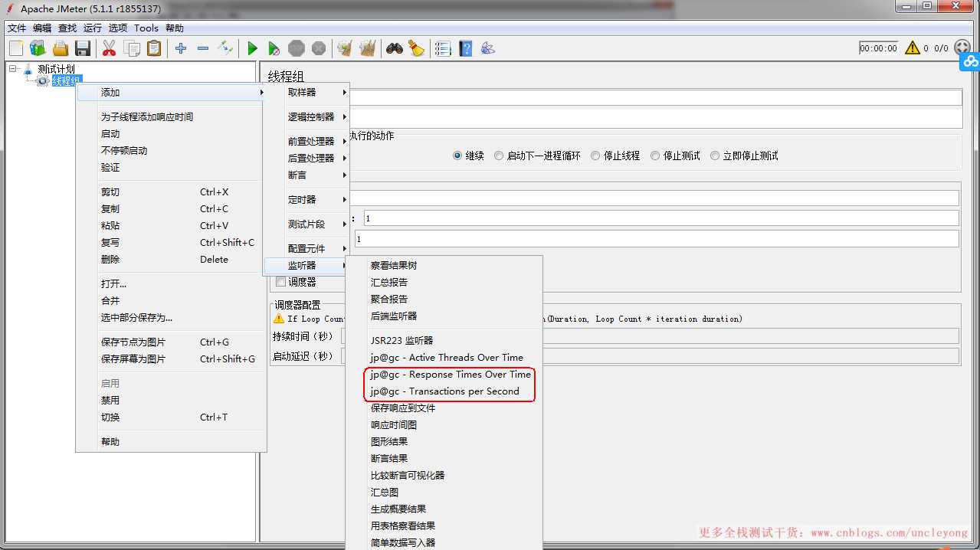Toggle the 调度器 checkbox
The height and width of the screenshot is (550, 980).
(280, 282)
